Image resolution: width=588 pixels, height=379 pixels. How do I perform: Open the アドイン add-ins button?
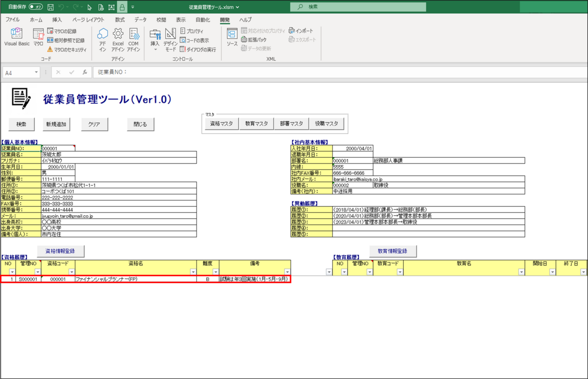coord(102,40)
